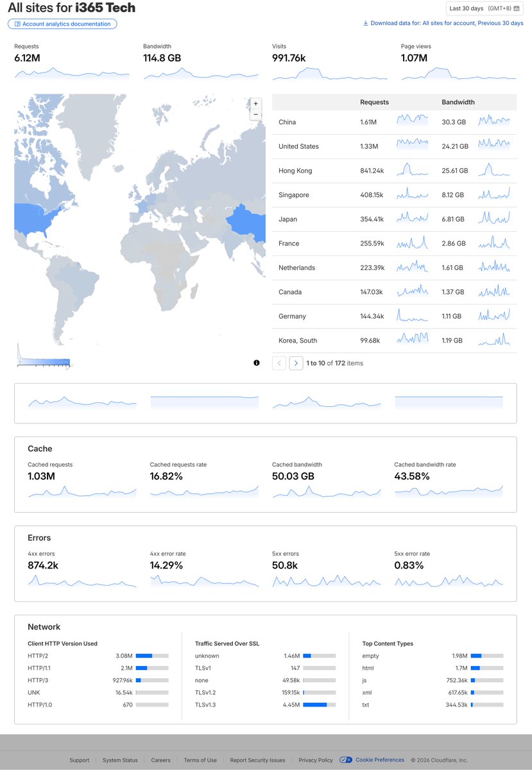Click the xml 617.65k value

pos(456,692)
